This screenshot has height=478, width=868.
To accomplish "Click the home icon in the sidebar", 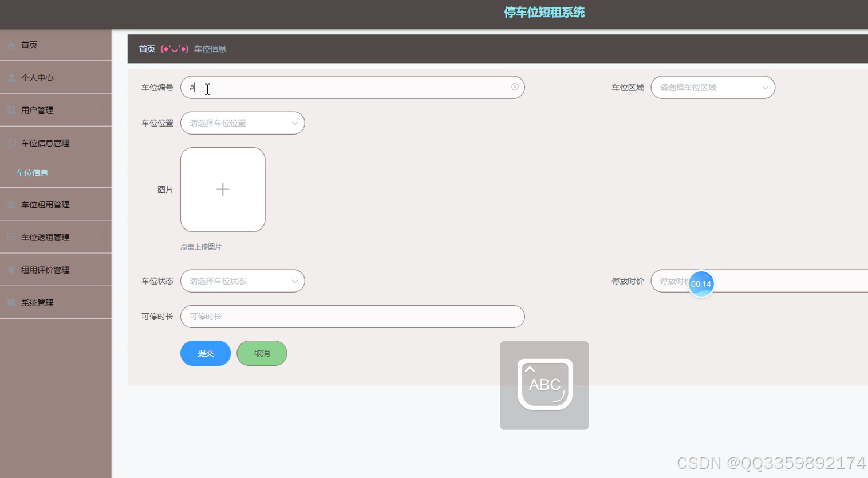I will pos(11,45).
